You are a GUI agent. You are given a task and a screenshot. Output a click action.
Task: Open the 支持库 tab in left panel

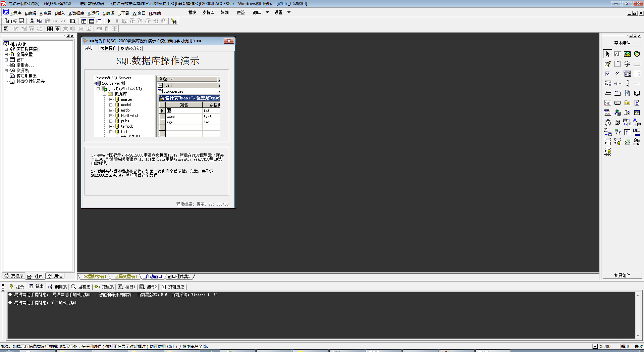(x=14, y=276)
